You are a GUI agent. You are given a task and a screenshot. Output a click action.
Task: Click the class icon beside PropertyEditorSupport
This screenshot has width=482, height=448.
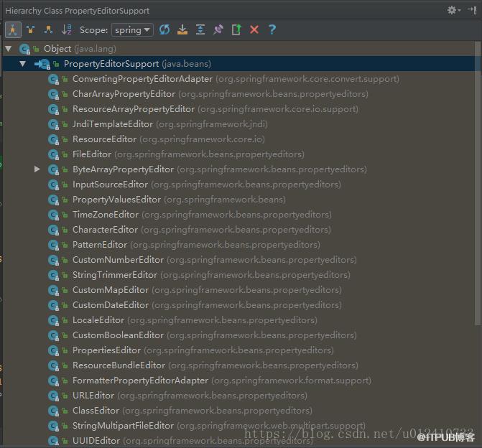pyautogui.click(x=45, y=64)
